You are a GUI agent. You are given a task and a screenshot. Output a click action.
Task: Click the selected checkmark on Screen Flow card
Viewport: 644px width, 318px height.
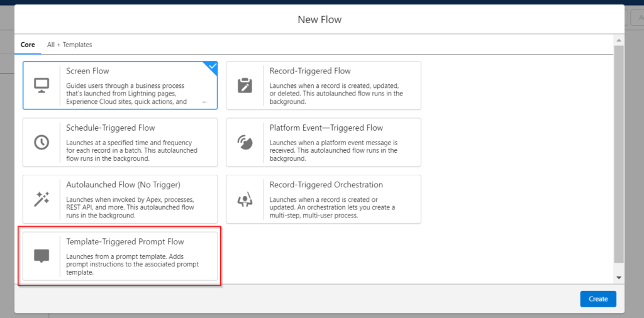(213, 65)
